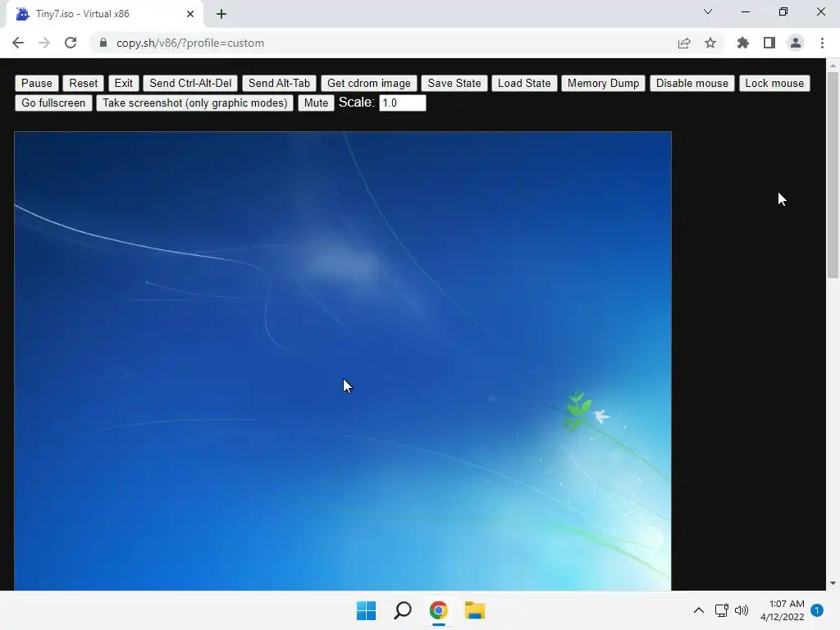Screen dimensions: 840x630
Task: View site info lock icon
Action: 103,43
